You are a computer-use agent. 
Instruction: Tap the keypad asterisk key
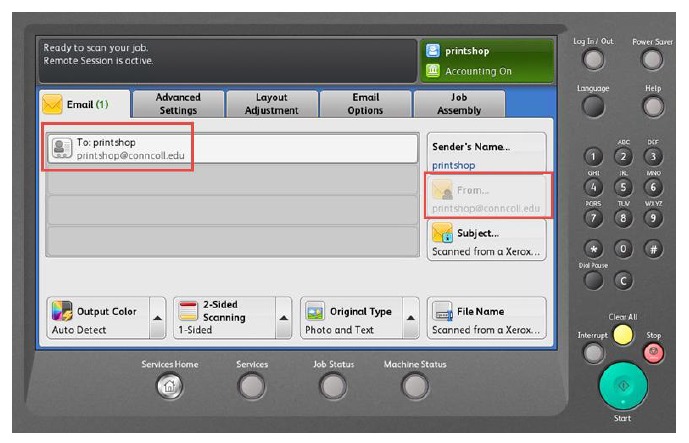(x=593, y=249)
